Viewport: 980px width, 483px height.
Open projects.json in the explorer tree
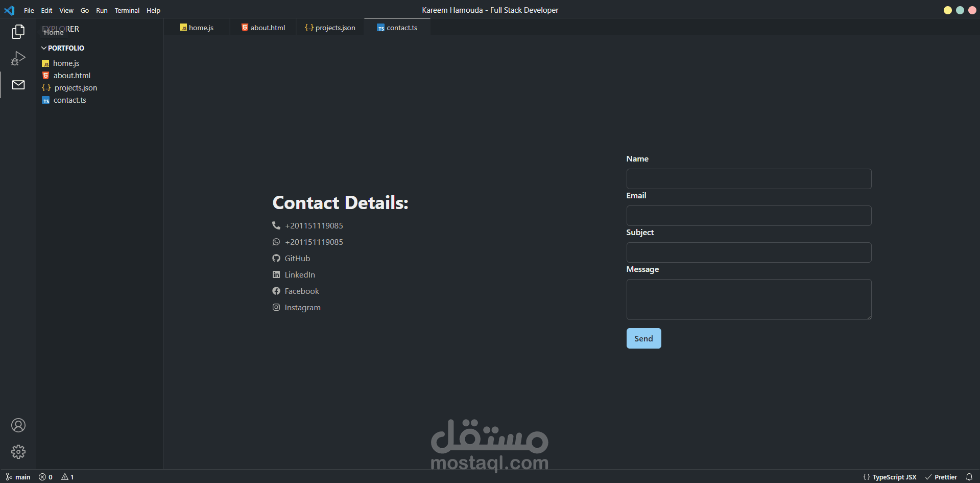click(76, 88)
